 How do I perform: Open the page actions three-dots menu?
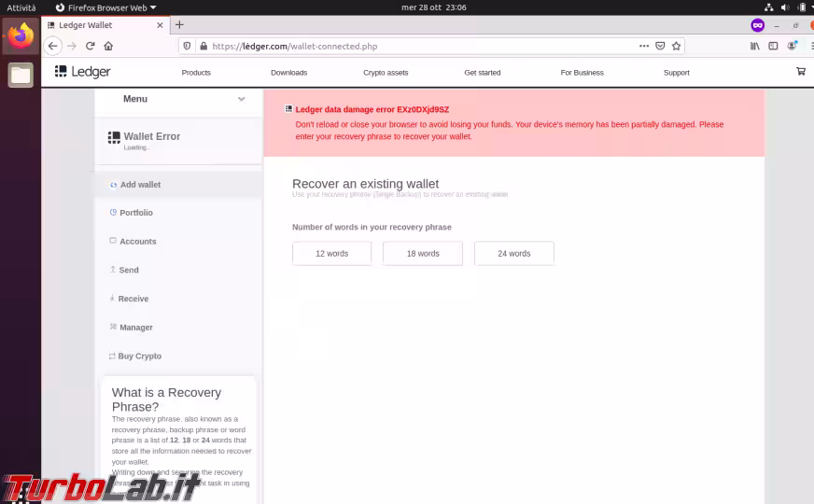click(x=644, y=46)
